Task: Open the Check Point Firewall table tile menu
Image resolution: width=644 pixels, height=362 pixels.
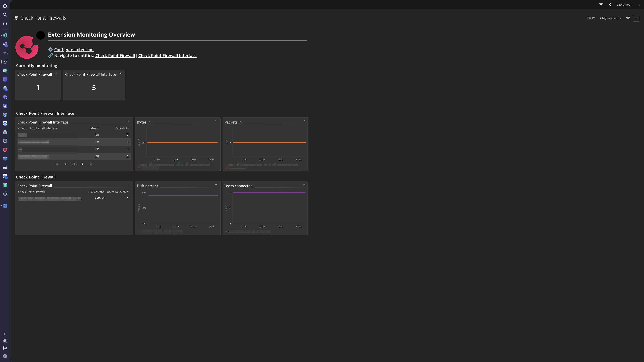Action: (128, 185)
